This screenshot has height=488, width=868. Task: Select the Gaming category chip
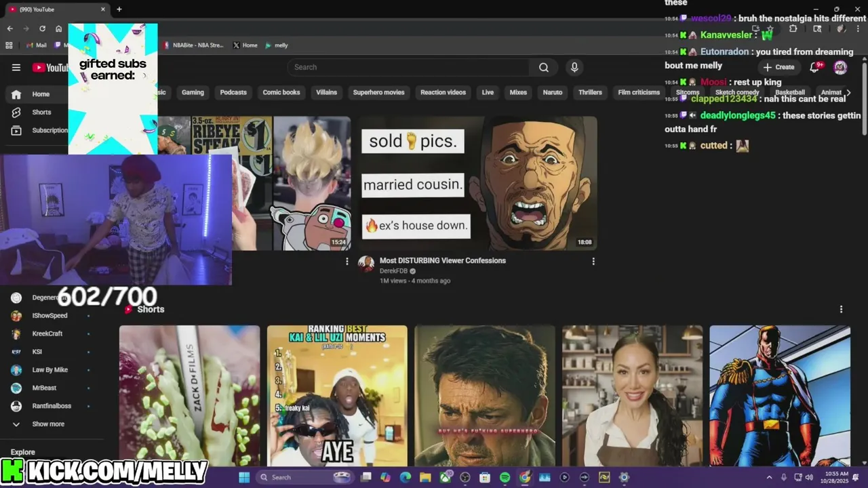[x=193, y=92]
